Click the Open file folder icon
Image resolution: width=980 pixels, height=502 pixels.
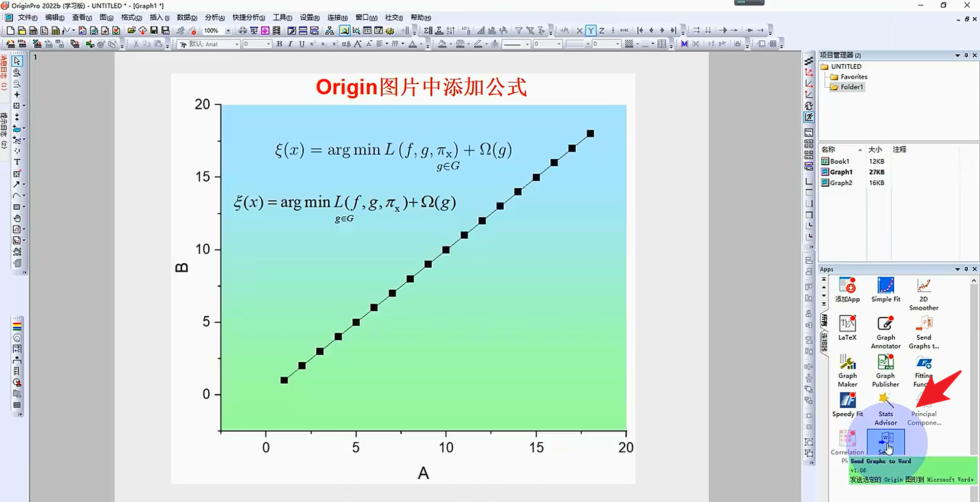tap(131, 31)
